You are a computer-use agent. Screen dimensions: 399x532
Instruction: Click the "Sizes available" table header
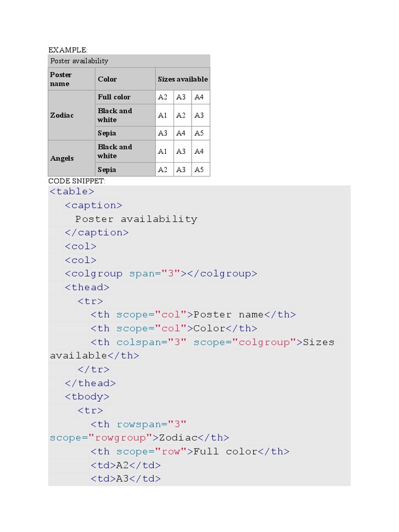(x=182, y=79)
